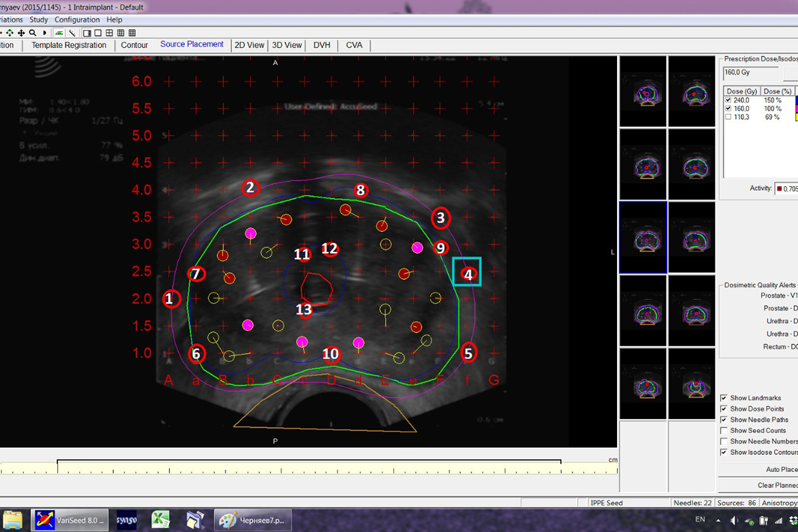Select the needle path tool icon
Viewport: 798px width, 532px height.
[72, 33]
